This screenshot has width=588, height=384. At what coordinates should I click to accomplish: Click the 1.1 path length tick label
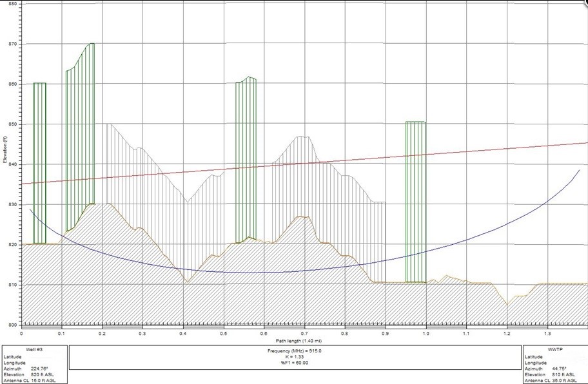pos(467,334)
